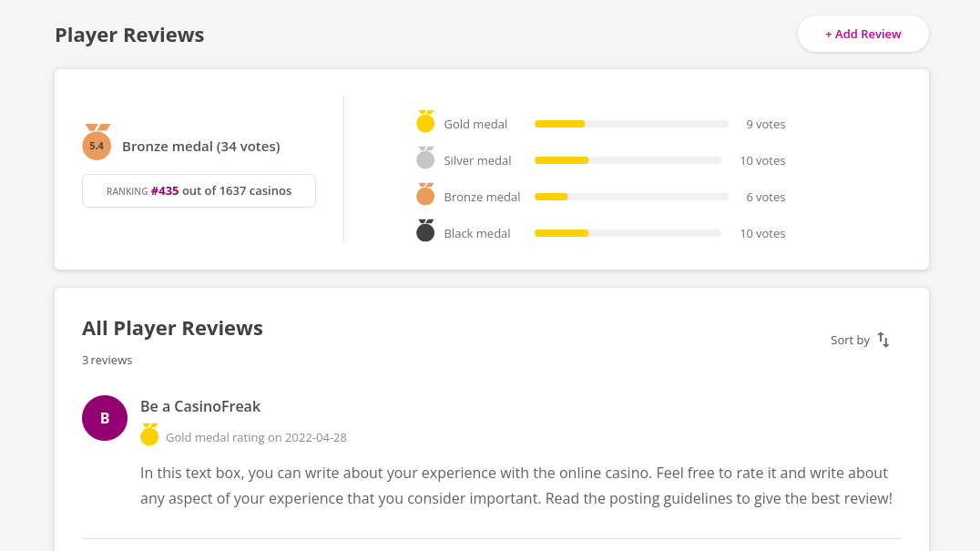Viewport: 980px width, 551px height.
Task: Click the Black medal icon in ratings breakdown
Action: tap(425, 231)
